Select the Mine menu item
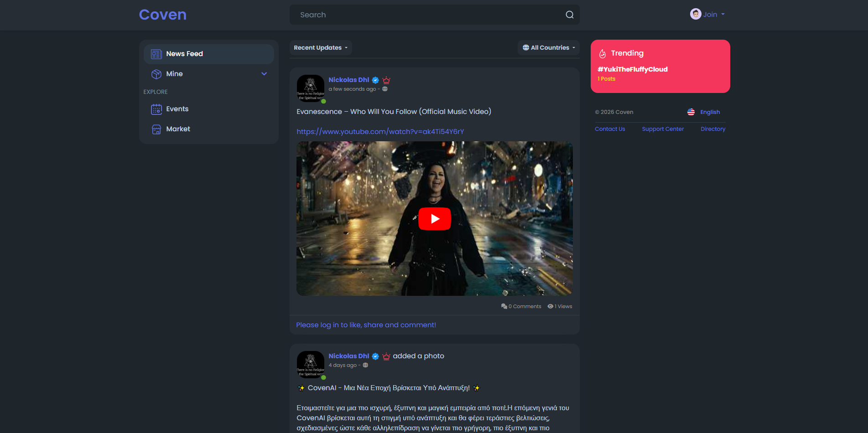868x433 pixels. (x=209, y=74)
